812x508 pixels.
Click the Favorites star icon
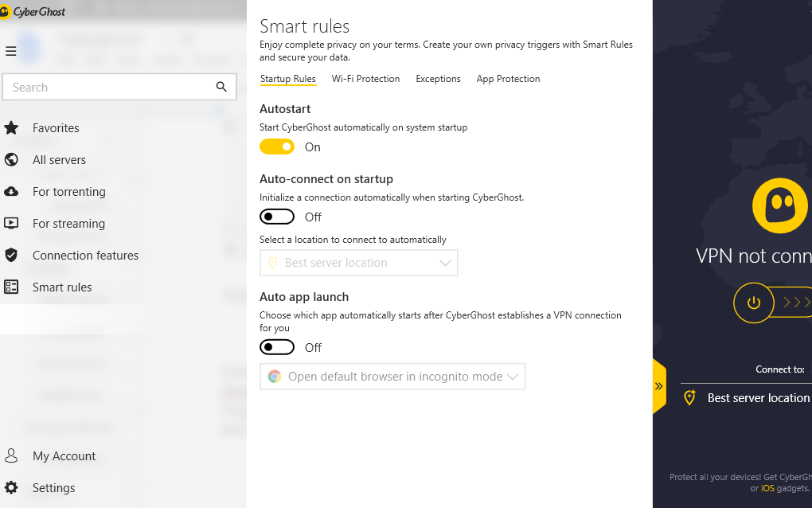pyautogui.click(x=11, y=128)
